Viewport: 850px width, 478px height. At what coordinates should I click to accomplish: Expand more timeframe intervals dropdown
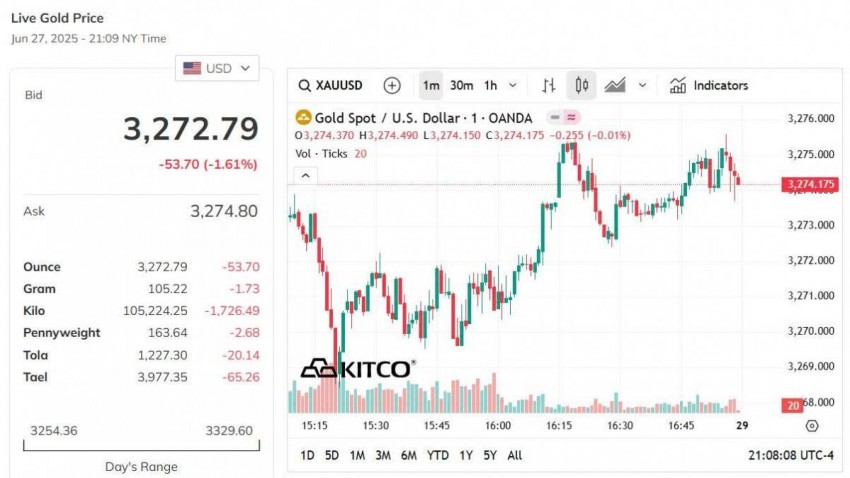(514, 86)
